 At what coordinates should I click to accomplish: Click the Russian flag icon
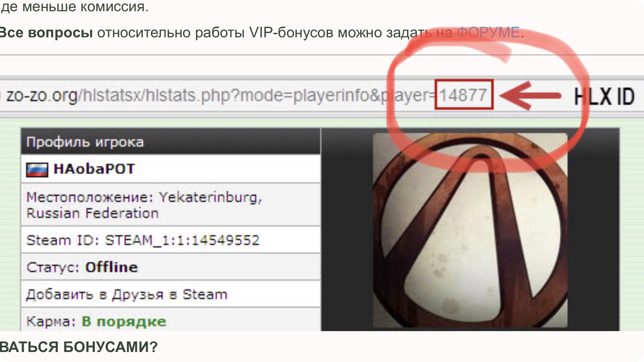click(37, 170)
